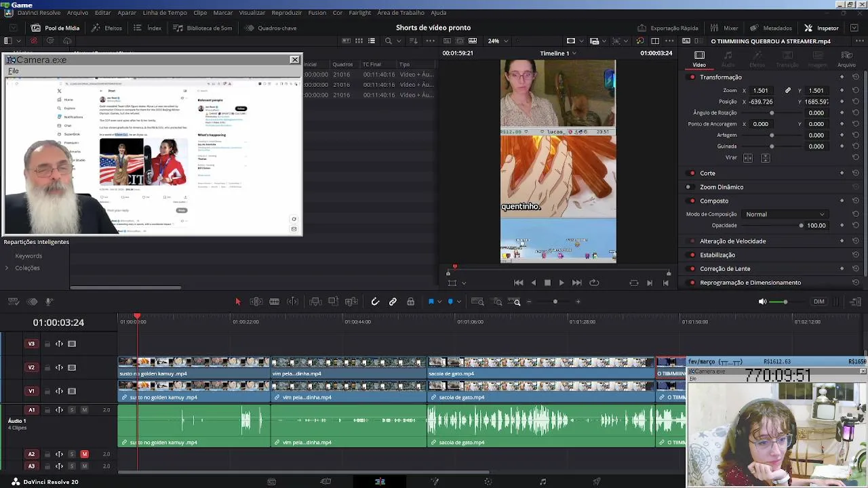Viewport: 868px width, 488px height.
Task: Toggle the Position Lock padlock
Action: pos(410,302)
